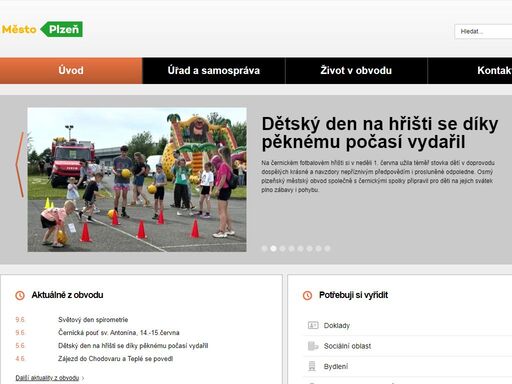Open the Doklady category
The height and width of the screenshot is (384, 512).
click(x=337, y=325)
